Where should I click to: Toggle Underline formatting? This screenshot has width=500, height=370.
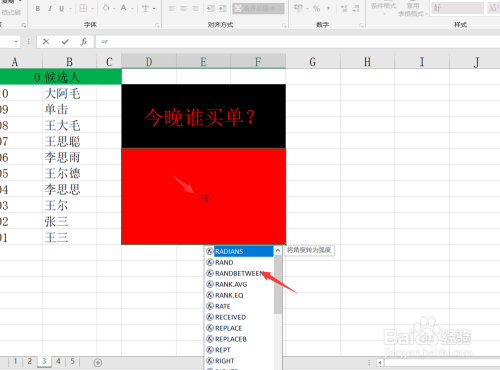click(61, 9)
